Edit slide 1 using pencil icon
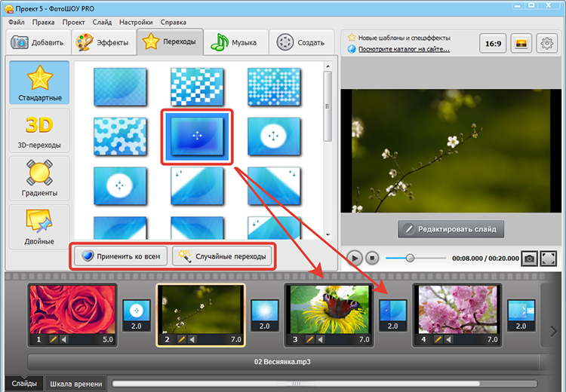 click(53, 339)
